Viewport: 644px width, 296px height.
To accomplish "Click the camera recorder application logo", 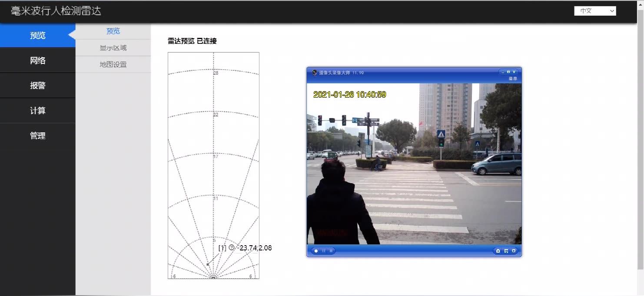I will [x=314, y=73].
